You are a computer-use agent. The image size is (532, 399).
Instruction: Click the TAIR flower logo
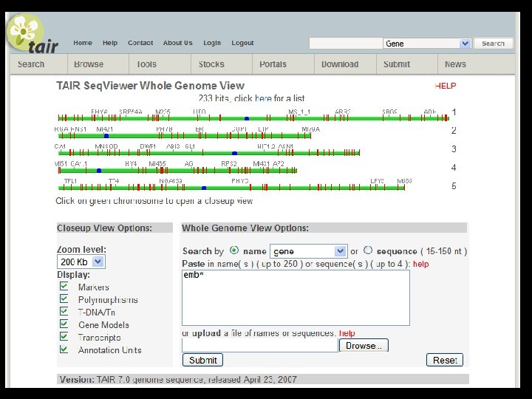coord(33,33)
